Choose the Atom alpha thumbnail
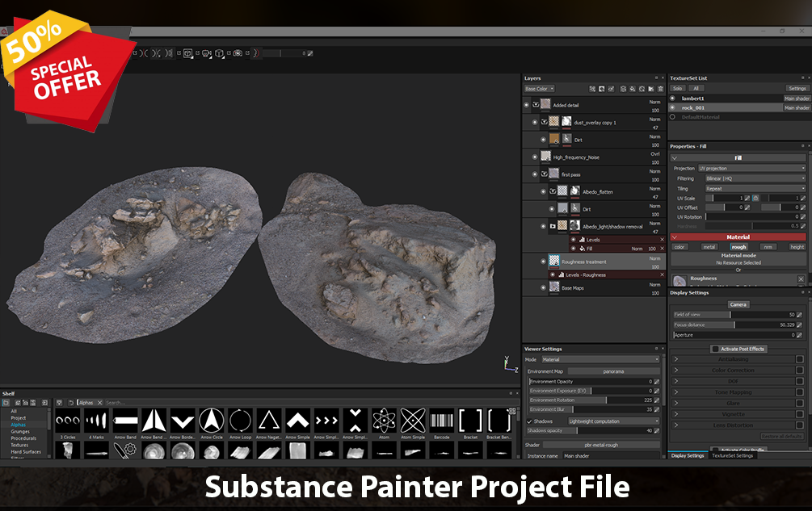 click(x=385, y=421)
